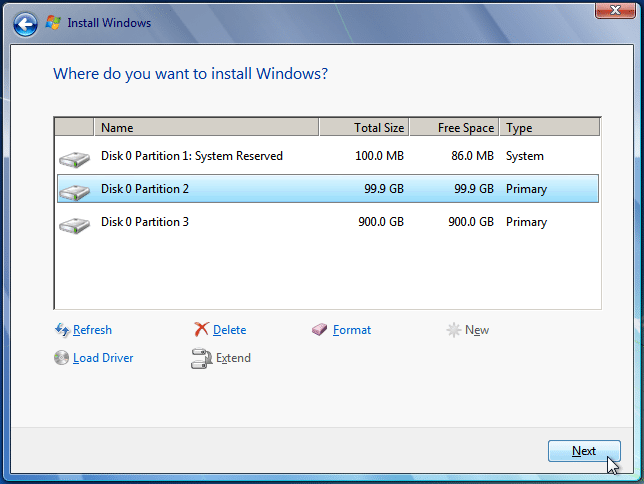Refresh the partition list via Refresh link
The height and width of the screenshot is (484, 644).
(x=92, y=330)
